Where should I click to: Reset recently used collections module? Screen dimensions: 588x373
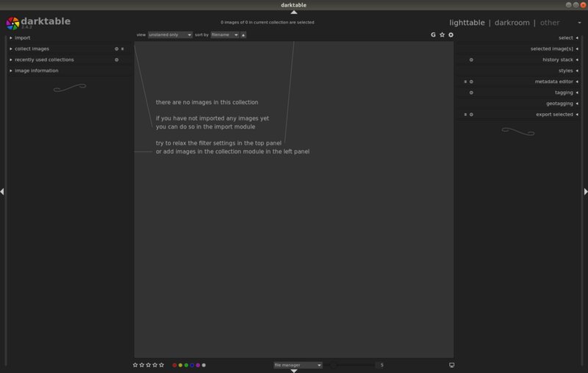pyautogui.click(x=117, y=59)
